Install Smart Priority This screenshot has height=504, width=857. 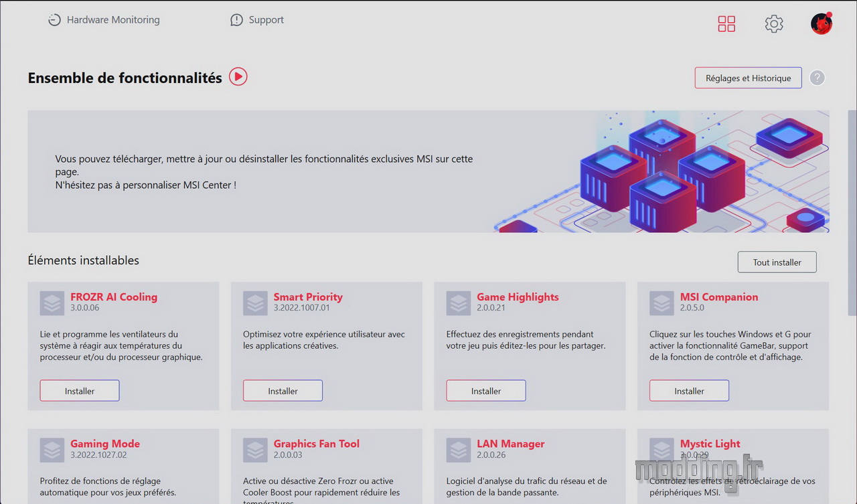[283, 391]
